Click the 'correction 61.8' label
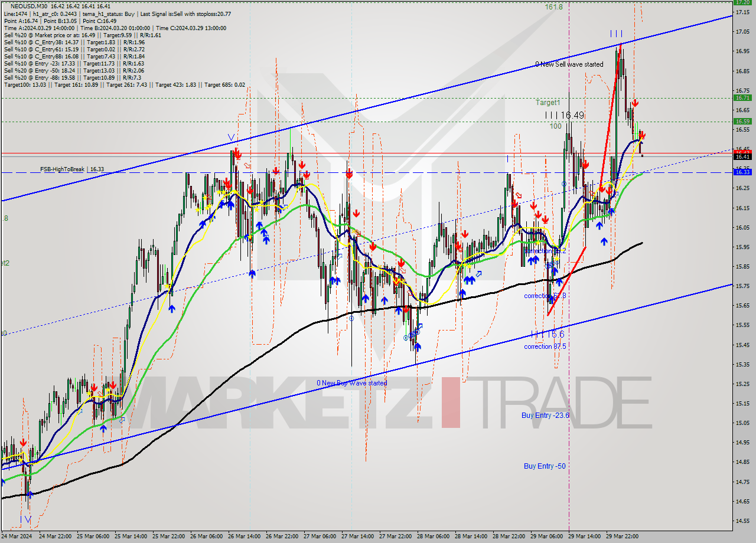 click(545, 296)
